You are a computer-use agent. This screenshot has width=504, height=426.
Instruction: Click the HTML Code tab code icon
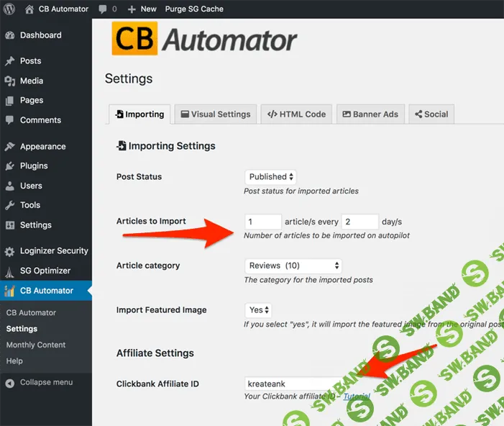(272, 114)
